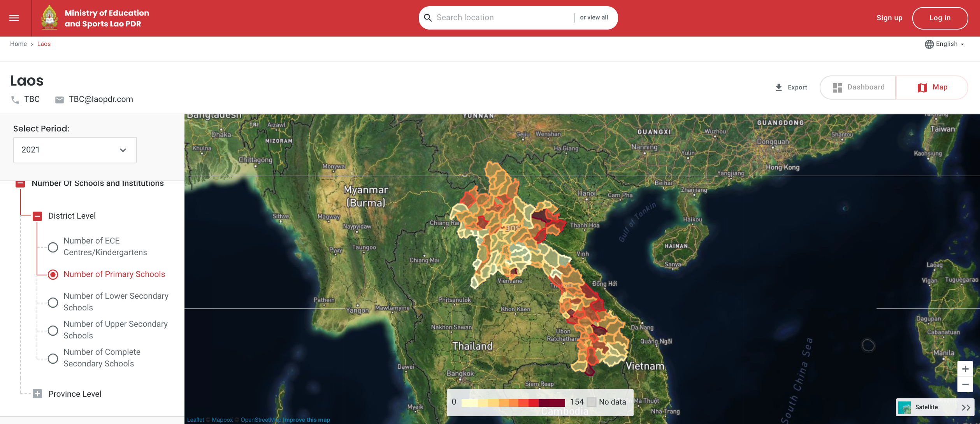Screen dimensions: 980x424
Task: Click the District Level label
Action: tap(72, 216)
